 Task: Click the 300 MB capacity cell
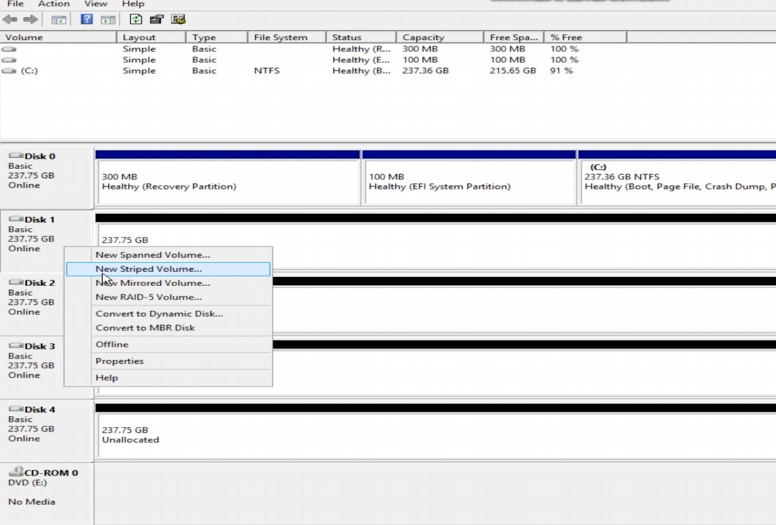[x=420, y=49]
